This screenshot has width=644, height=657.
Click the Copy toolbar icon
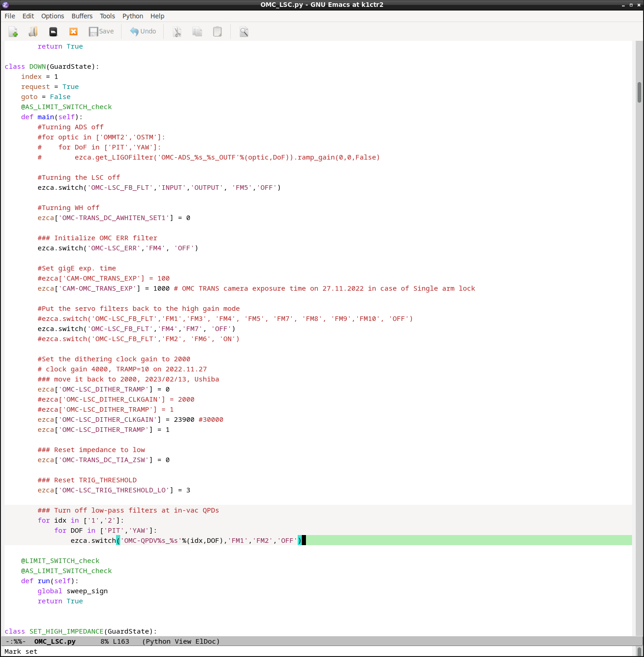tap(197, 32)
